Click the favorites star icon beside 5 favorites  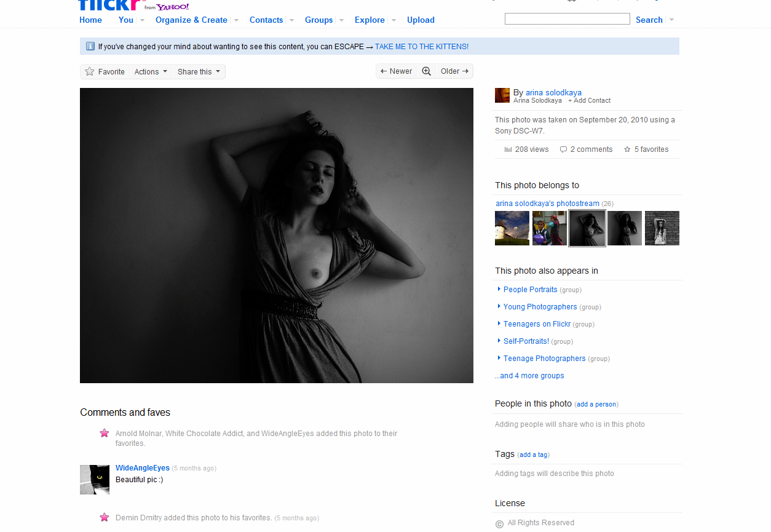pyautogui.click(x=627, y=149)
